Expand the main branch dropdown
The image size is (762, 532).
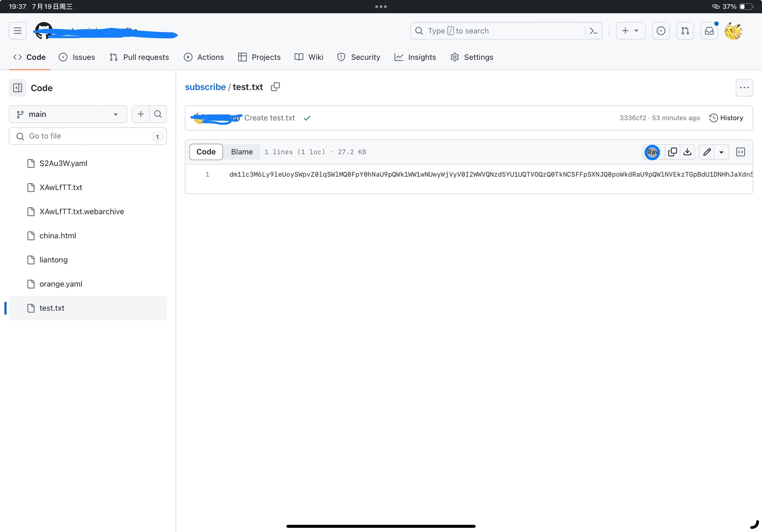point(68,114)
